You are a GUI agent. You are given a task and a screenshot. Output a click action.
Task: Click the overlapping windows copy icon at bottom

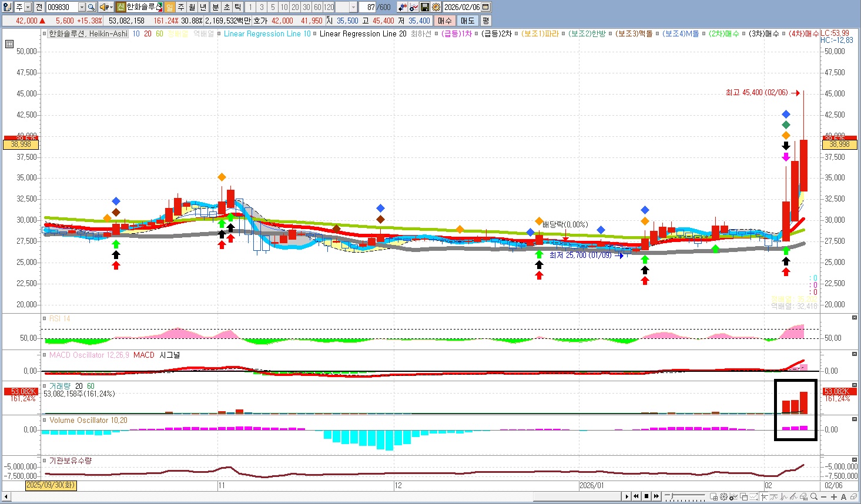pos(743,497)
